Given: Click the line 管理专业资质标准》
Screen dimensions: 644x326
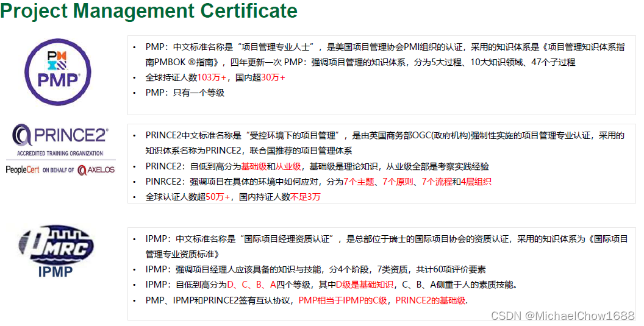Looking at the screenshot, I should pyautogui.click(x=182, y=254).
